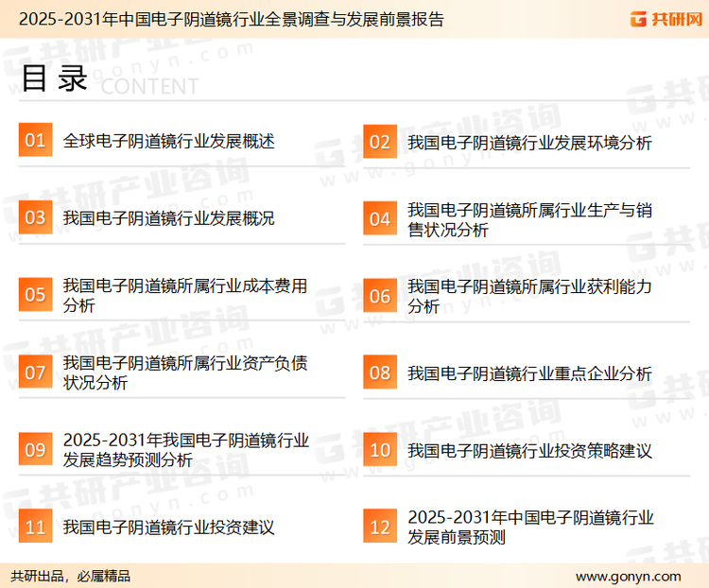Click the gray CONTENT heading text
709x588 pixels.
tap(149, 86)
